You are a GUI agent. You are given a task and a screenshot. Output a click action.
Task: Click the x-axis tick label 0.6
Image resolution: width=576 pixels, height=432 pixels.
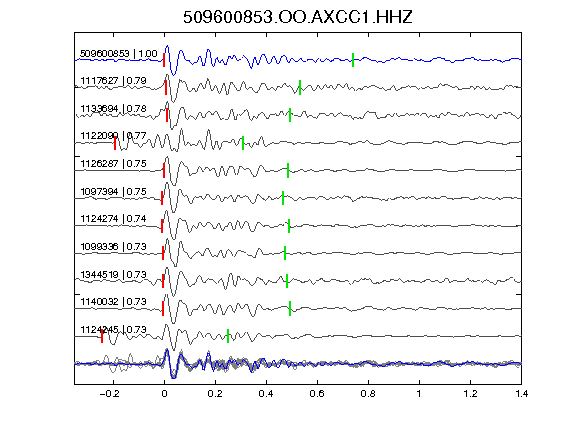(x=317, y=394)
